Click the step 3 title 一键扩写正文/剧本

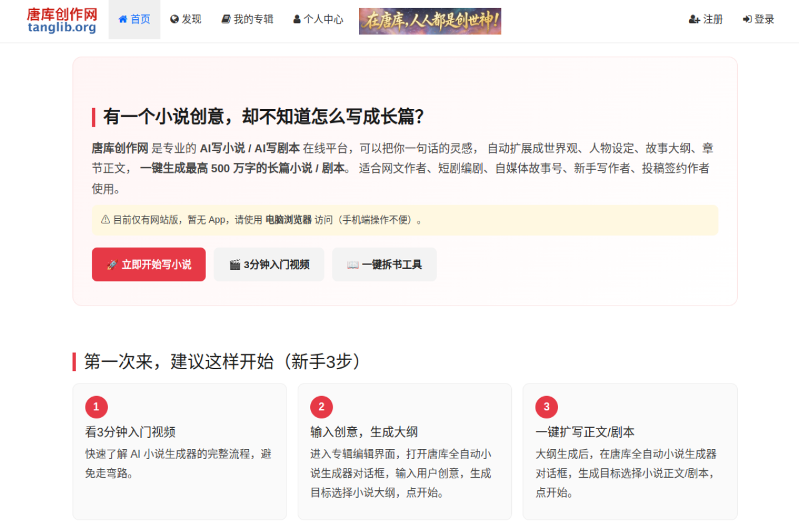pyautogui.click(x=585, y=432)
